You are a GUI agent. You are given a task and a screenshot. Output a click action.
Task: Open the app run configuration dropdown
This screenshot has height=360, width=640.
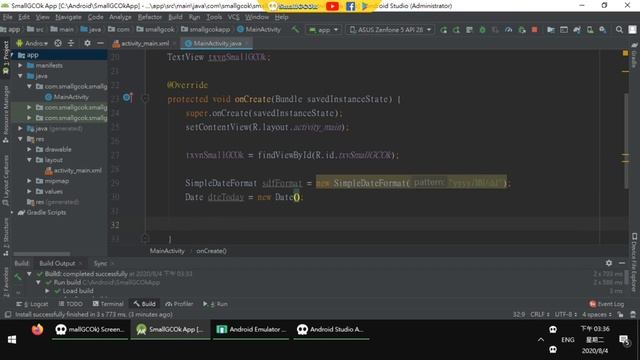(324, 30)
